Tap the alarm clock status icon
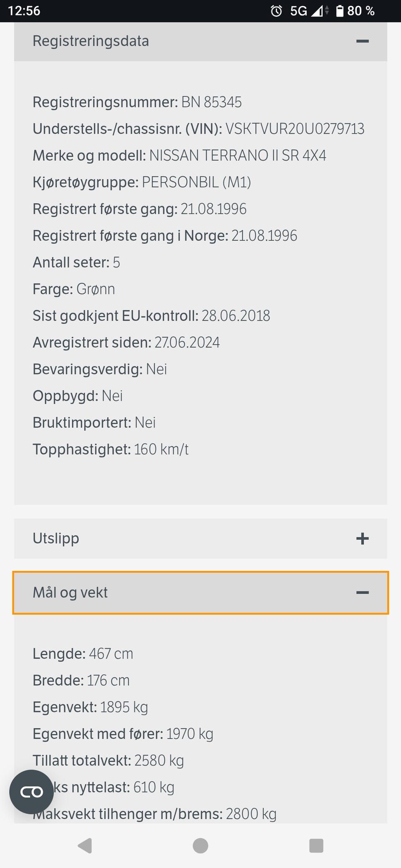 coord(277,11)
